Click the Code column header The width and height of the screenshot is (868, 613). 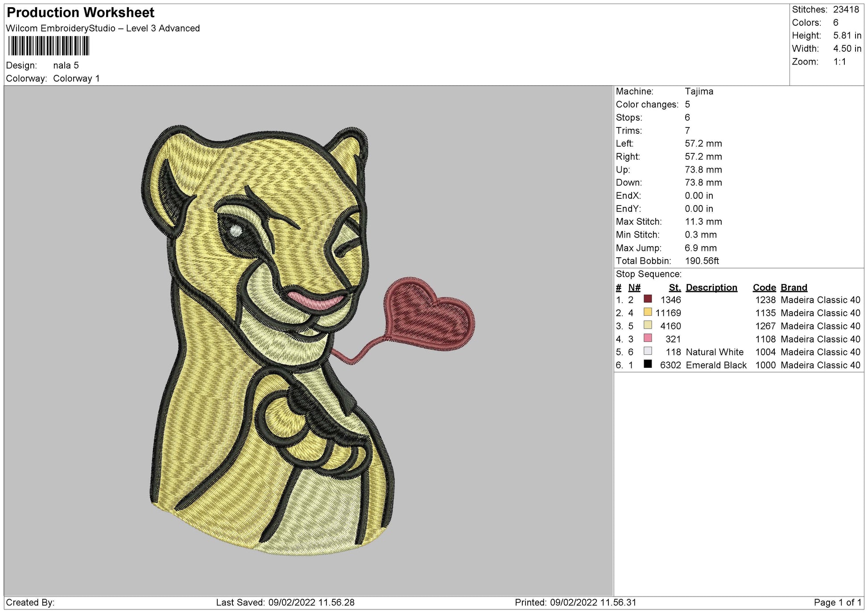[764, 288]
